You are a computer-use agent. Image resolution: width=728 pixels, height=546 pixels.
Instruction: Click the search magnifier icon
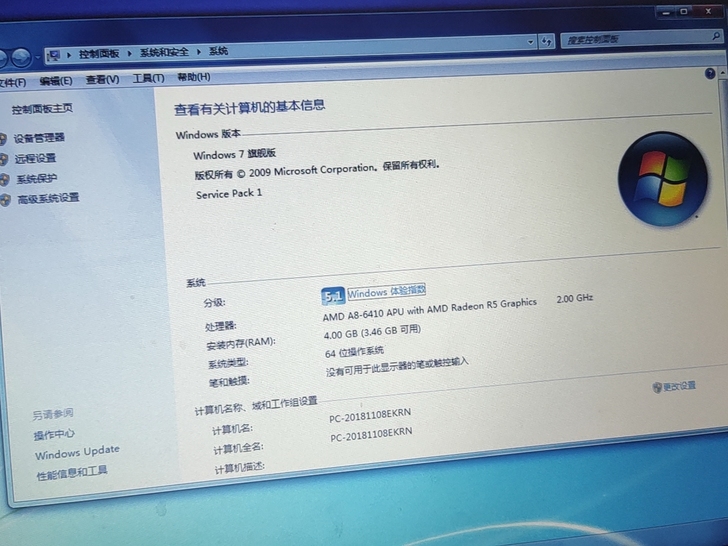tap(716, 35)
